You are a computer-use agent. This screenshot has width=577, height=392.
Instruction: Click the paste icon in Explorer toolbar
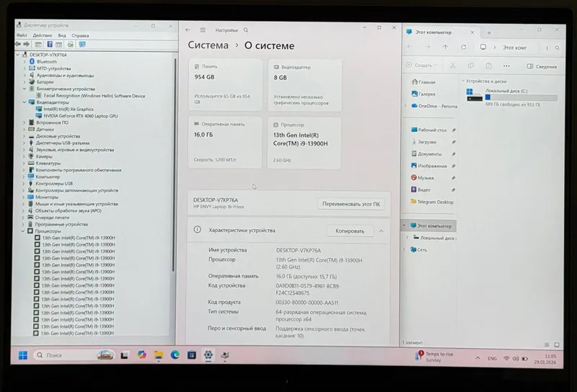tap(489, 66)
